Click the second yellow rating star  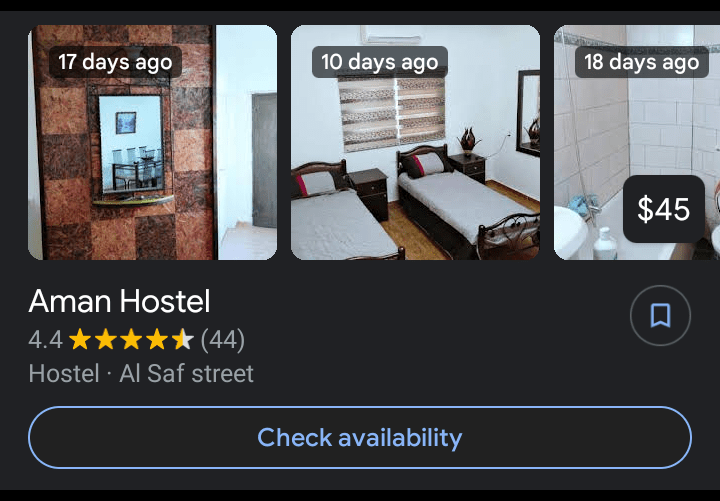[106, 339]
